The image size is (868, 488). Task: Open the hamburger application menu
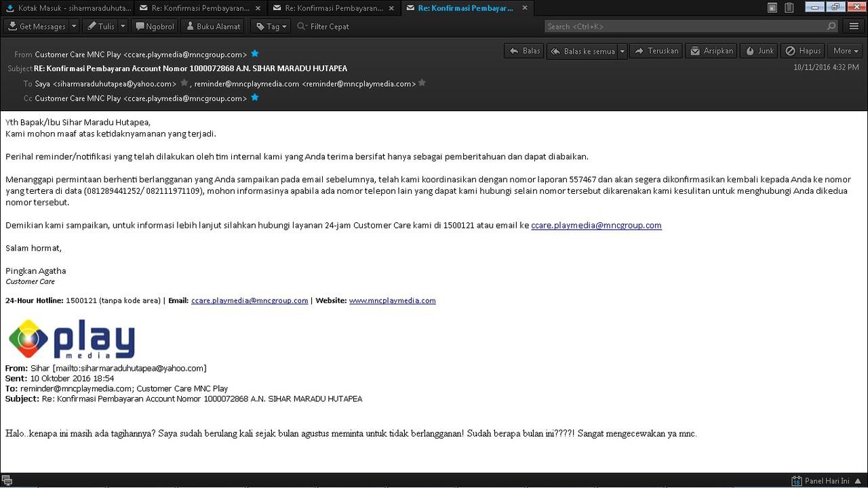(854, 26)
